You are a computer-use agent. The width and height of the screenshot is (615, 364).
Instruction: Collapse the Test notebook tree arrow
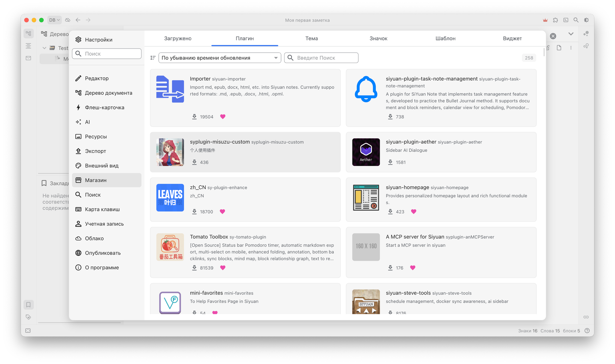tap(44, 48)
